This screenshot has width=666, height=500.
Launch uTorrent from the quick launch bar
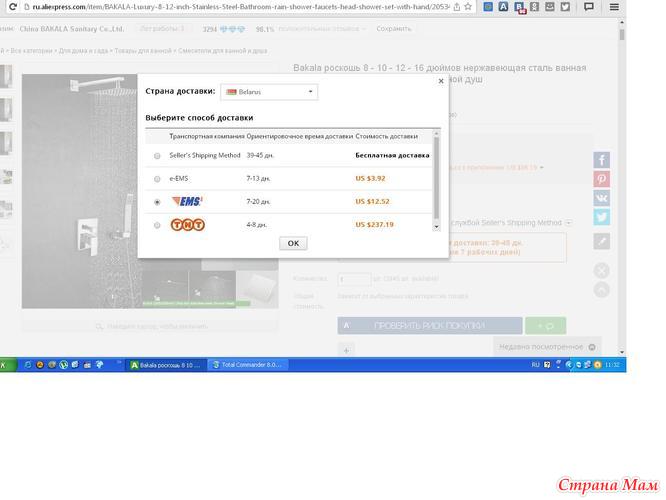pyautogui.click(x=63, y=365)
